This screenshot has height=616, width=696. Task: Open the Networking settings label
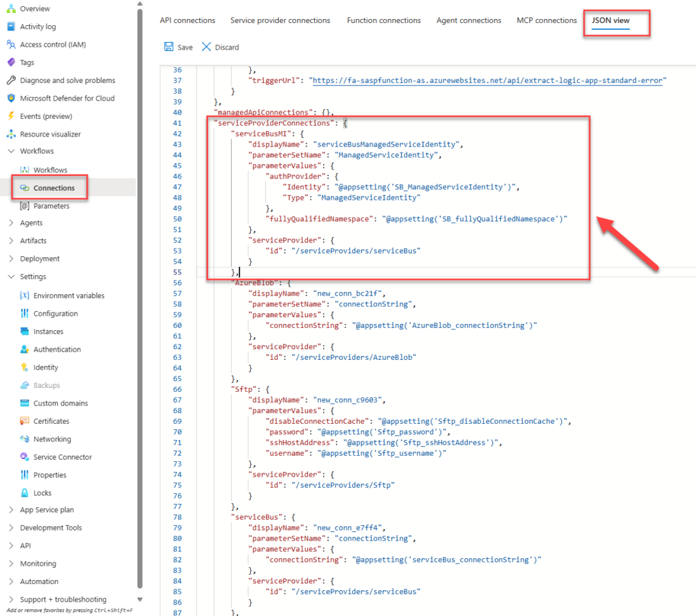click(x=52, y=439)
